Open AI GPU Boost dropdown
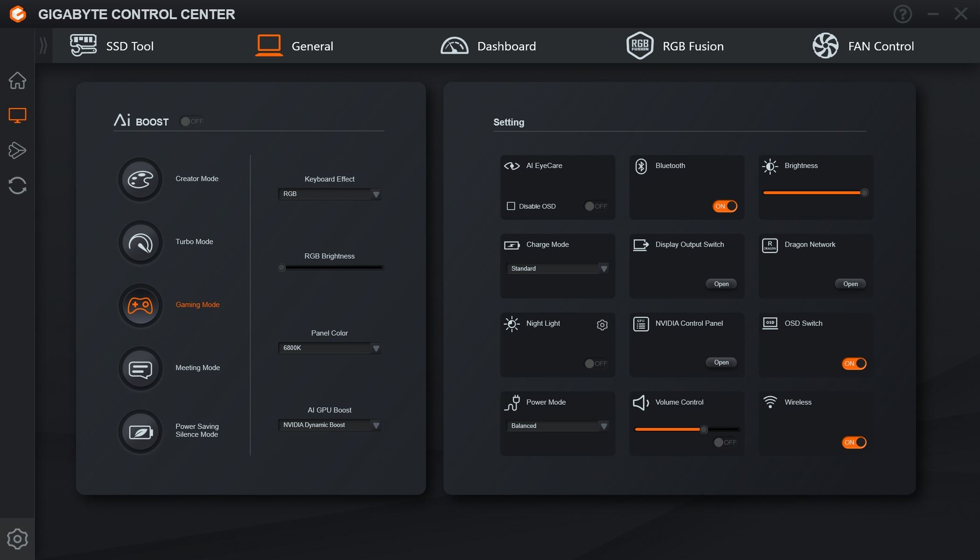This screenshot has height=560, width=980. [x=330, y=425]
